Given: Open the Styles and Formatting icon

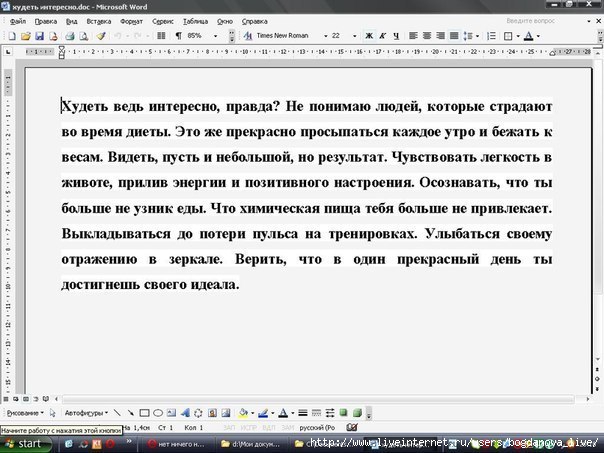Looking at the screenshot, I should [x=248, y=36].
